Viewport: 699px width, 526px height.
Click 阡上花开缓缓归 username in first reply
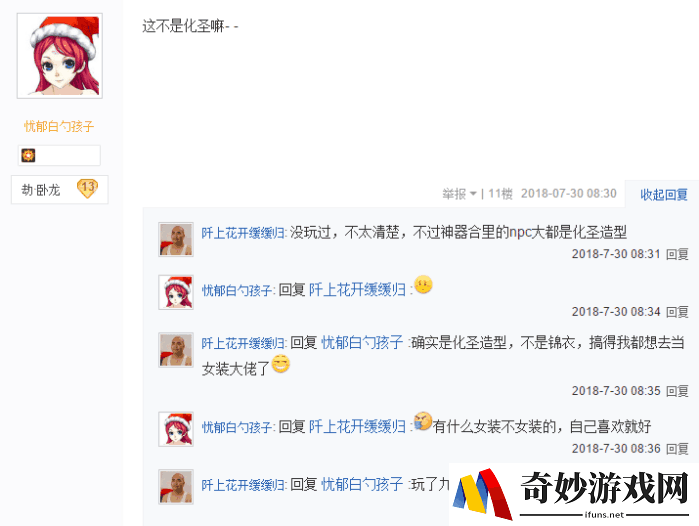tap(243, 233)
